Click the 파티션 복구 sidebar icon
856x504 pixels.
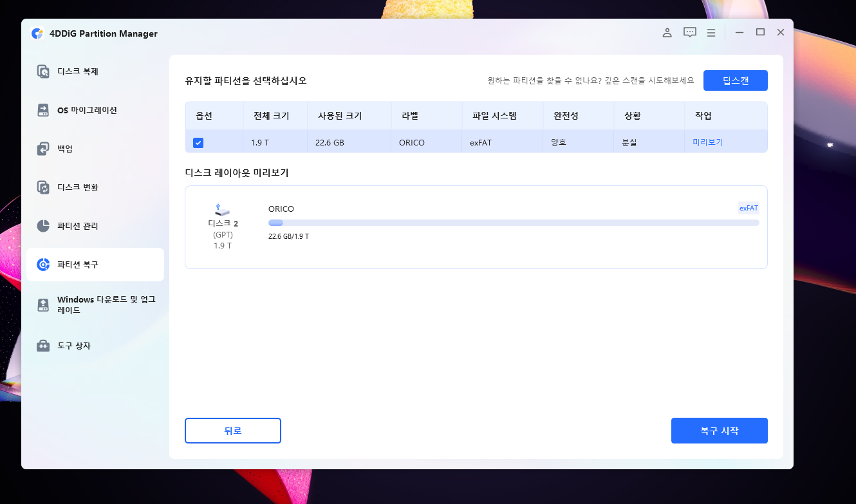click(x=43, y=265)
